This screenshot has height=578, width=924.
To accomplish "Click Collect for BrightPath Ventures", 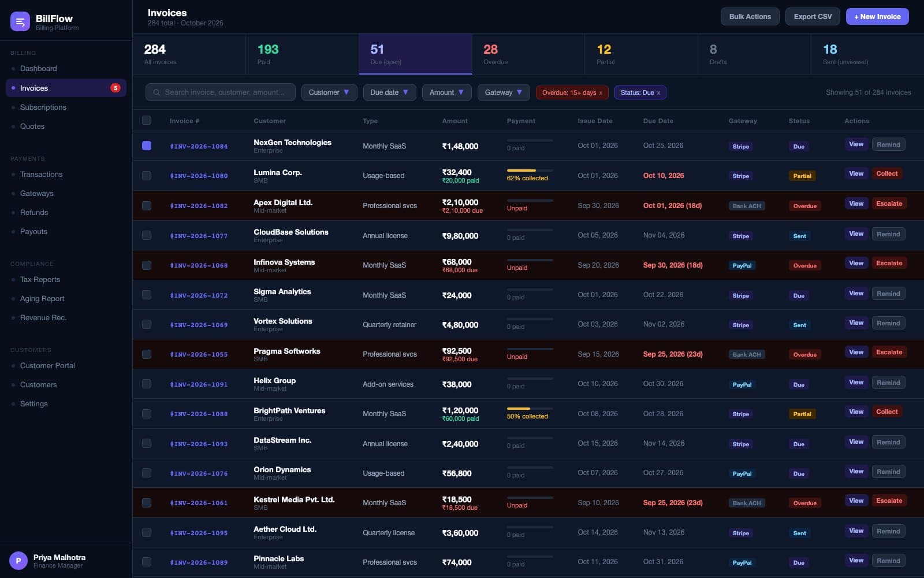I will pyautogui.click(x=886, y=412).
